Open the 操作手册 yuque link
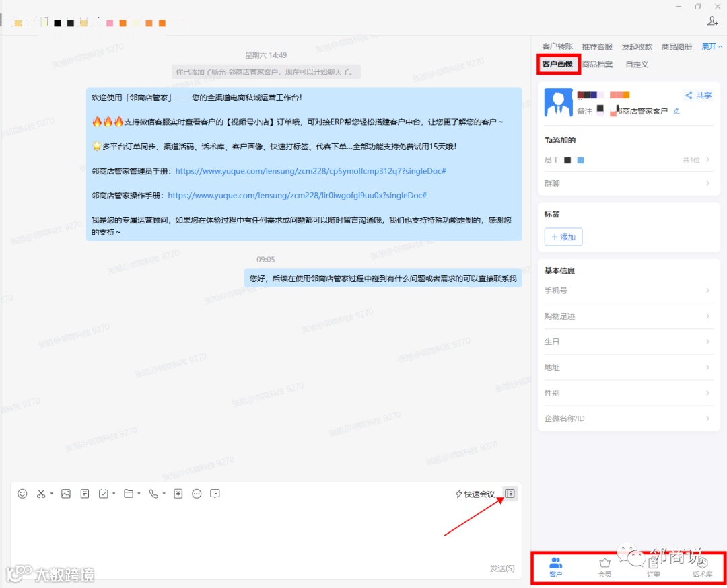The height and width of the screenshot is (588, 727). 298,196
